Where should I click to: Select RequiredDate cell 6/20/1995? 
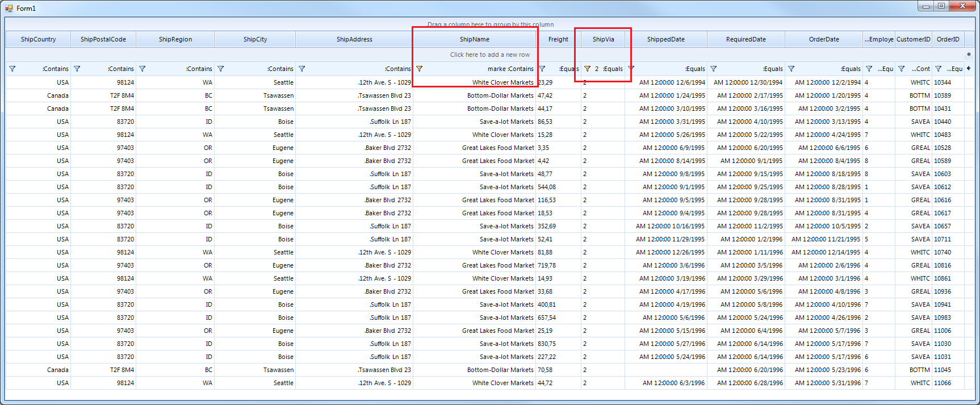pyautogui.click(x=746, y=148)
